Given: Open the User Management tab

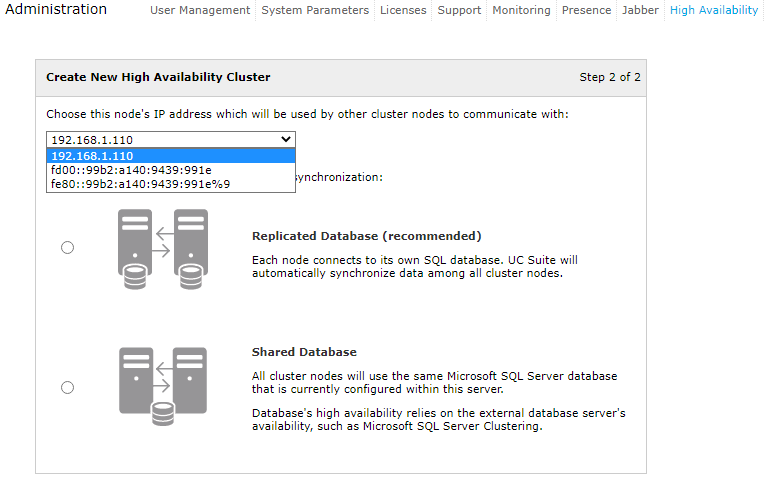Looking at the screenshot, I should click(x=200, y=10).
